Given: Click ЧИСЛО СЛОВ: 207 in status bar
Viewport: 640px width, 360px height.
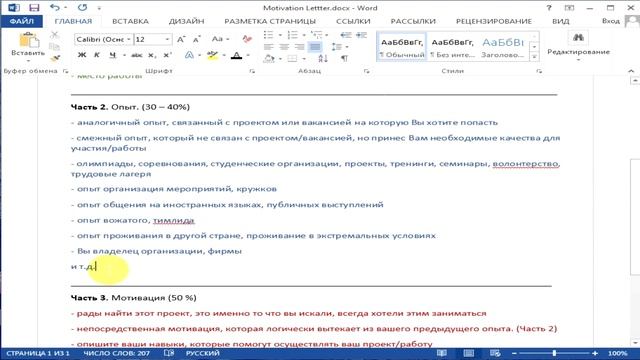Looking at the screenshot, I should pyautogui.click(x=116, y=353).
